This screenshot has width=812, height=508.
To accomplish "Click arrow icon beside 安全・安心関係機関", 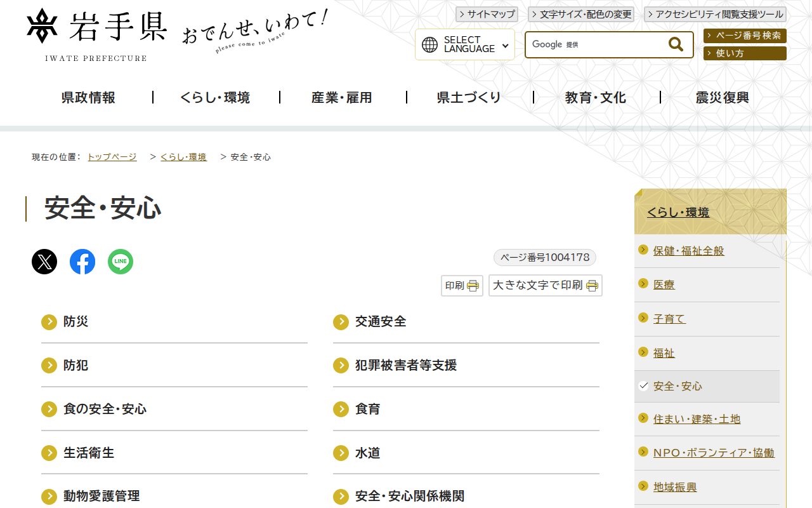I will click(x=341, y=497).
